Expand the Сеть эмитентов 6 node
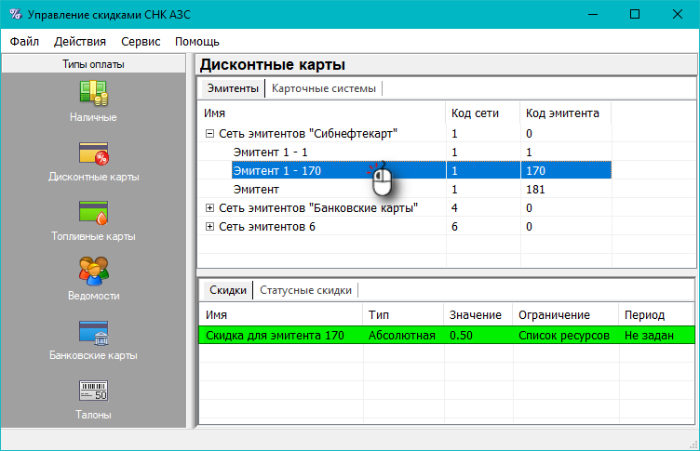 coord(209,227)
